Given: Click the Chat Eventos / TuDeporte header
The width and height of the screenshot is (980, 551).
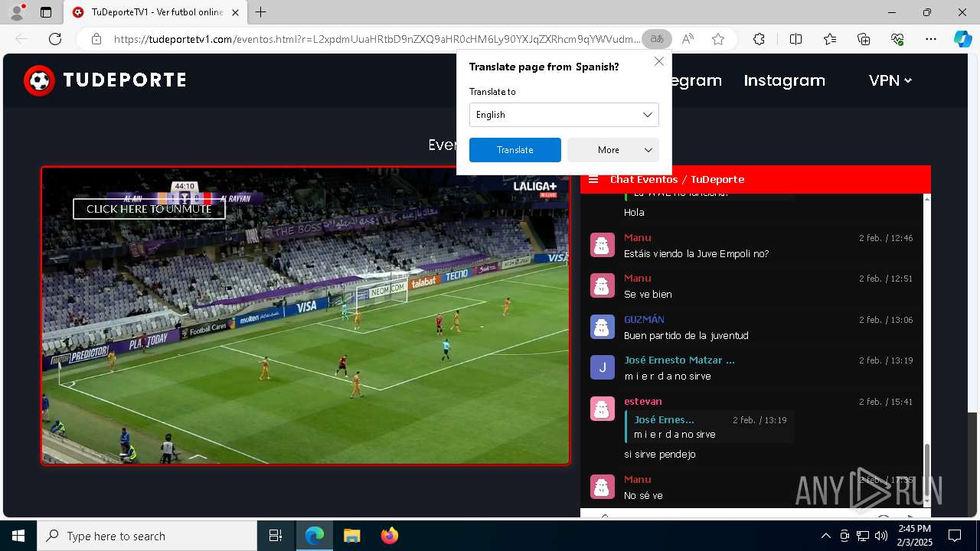Looking at the screenshot, I should click(677, 180).
